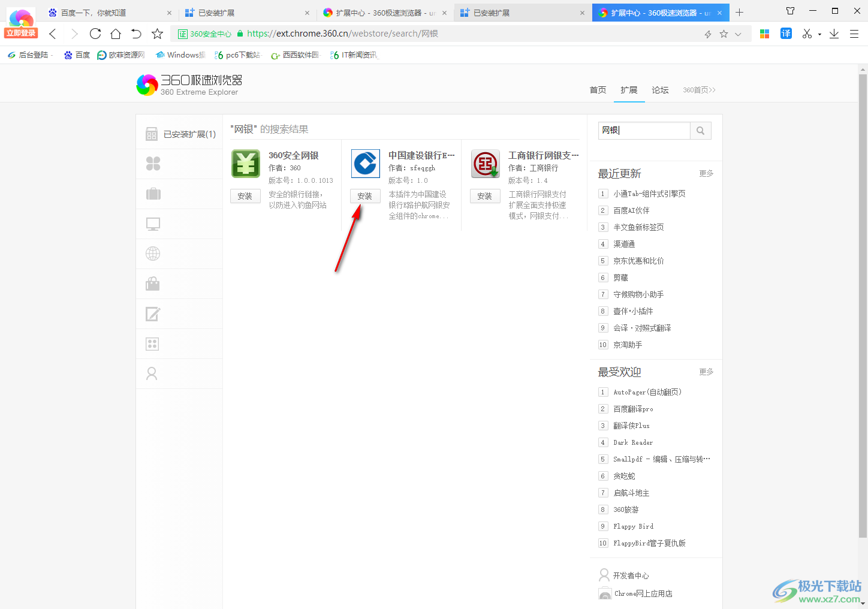
Task: Click the page vertical scrollbar
Action: tap(863, 306)
